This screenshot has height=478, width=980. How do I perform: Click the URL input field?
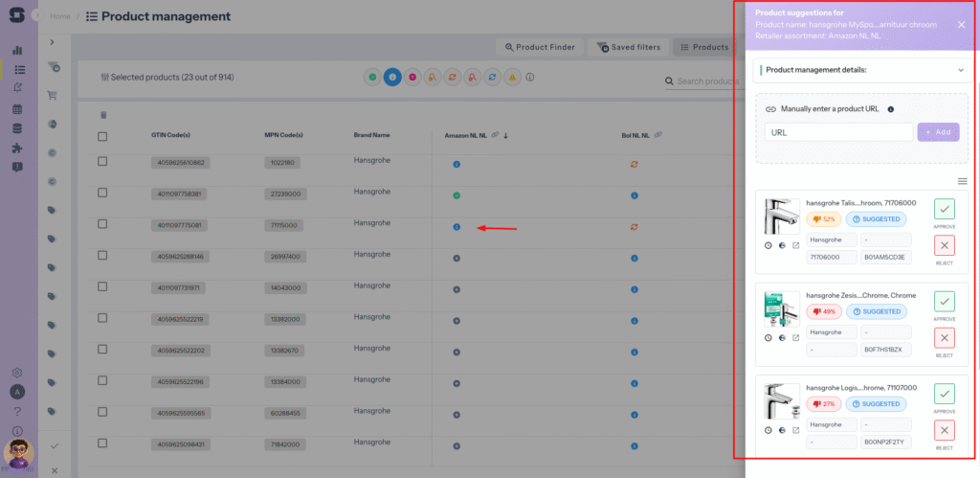coord(838,132)
